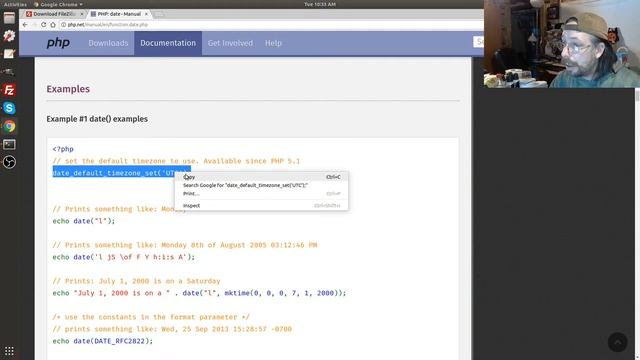The height and width of the screenshot is (360, 640).
Task: Close the Download FileZilla tab
Action: coord(82,14)
